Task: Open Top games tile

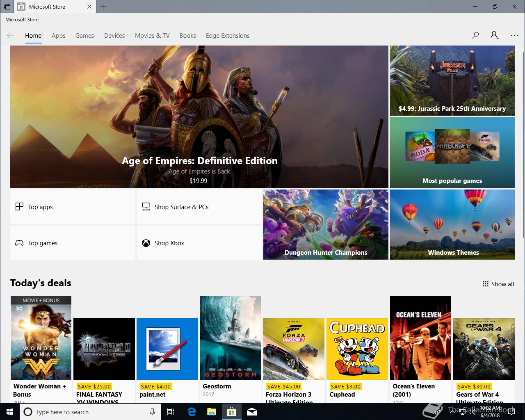Action: pyautogui.click(x=73, y=243)
